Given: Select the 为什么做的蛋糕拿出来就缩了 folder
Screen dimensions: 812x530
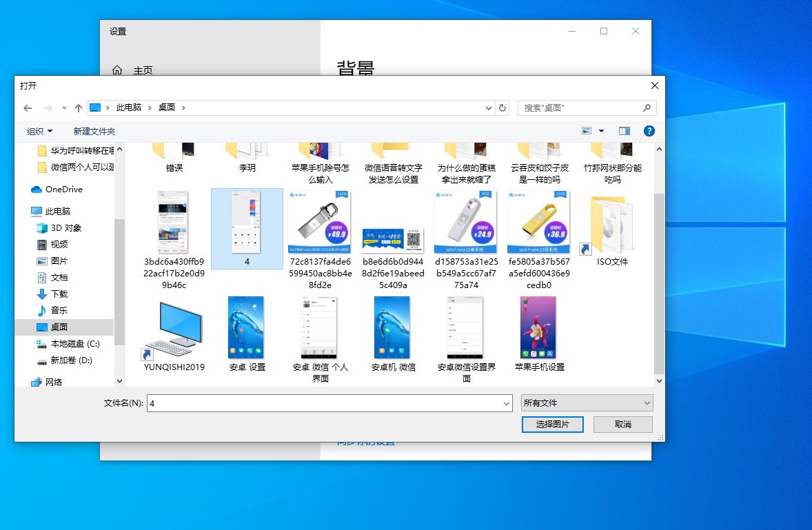Looking at the screenshot, I should click(x=466, y=163).
